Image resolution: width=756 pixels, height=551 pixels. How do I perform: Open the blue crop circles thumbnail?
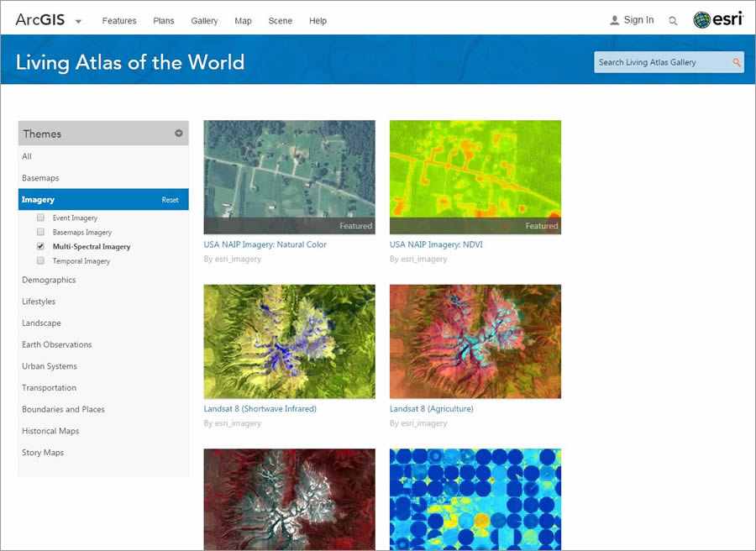[x=475, y=500]
